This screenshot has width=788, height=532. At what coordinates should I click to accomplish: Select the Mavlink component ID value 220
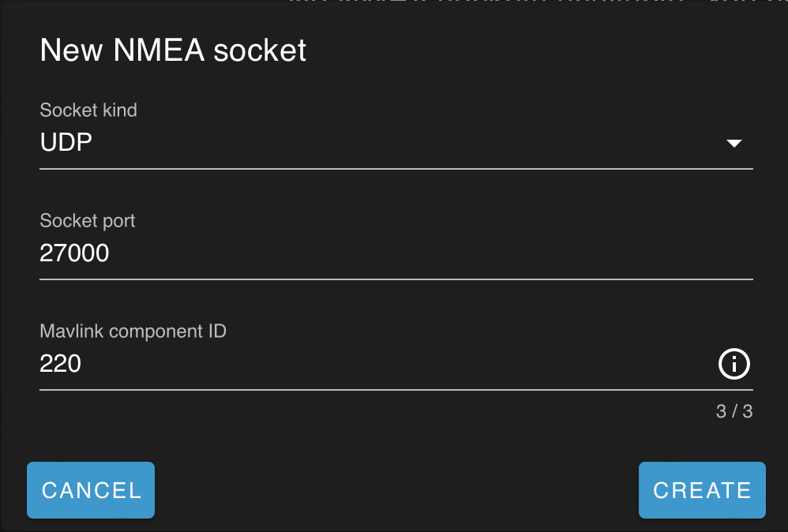tap(61, 364)
